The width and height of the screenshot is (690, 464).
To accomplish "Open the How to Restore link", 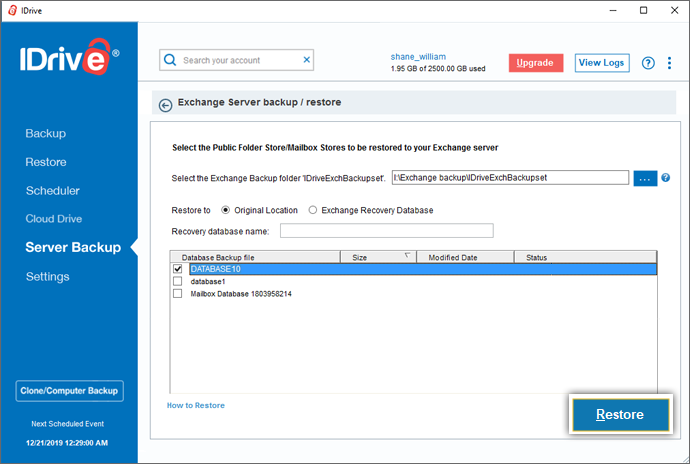I will 196,405.
